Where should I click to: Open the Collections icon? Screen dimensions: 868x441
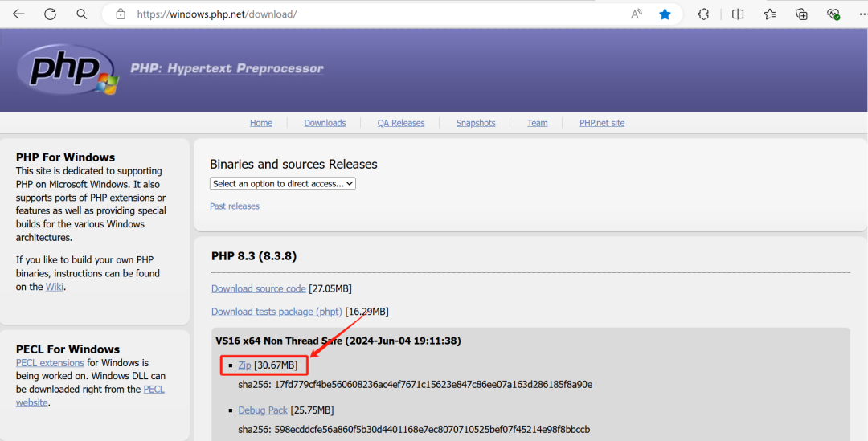[801, 14]
